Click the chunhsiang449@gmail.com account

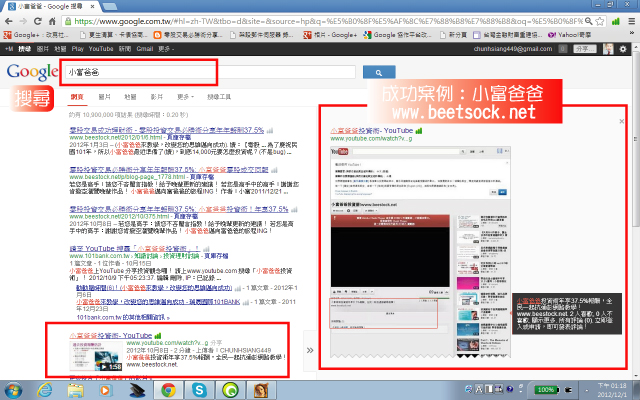click(513, 49)
